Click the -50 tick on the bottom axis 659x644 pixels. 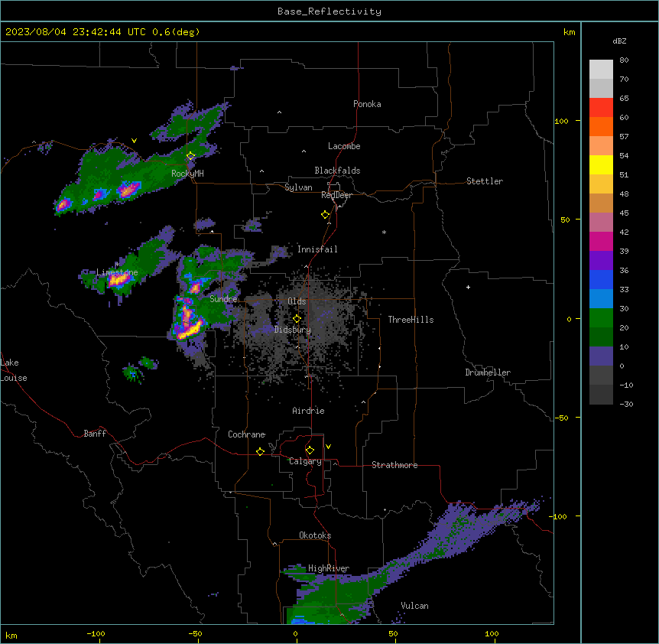[x=195, y=633]
